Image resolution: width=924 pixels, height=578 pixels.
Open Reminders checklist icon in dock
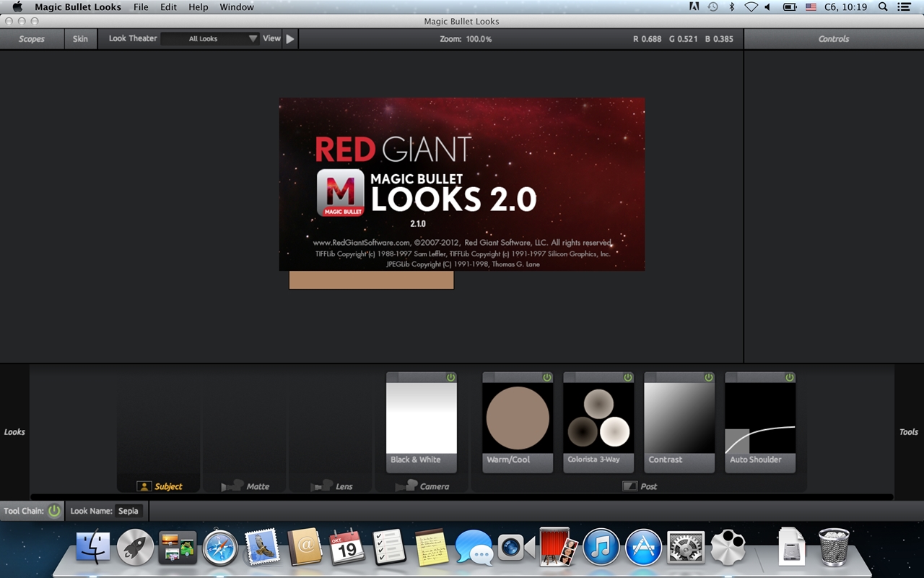[389, 548]
